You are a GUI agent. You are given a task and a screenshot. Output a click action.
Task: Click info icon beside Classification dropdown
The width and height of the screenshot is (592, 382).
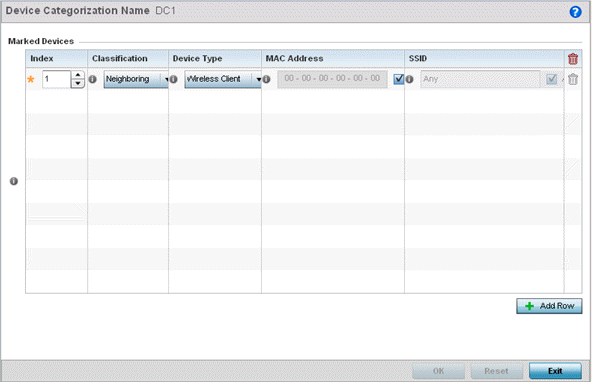(92, 79)
